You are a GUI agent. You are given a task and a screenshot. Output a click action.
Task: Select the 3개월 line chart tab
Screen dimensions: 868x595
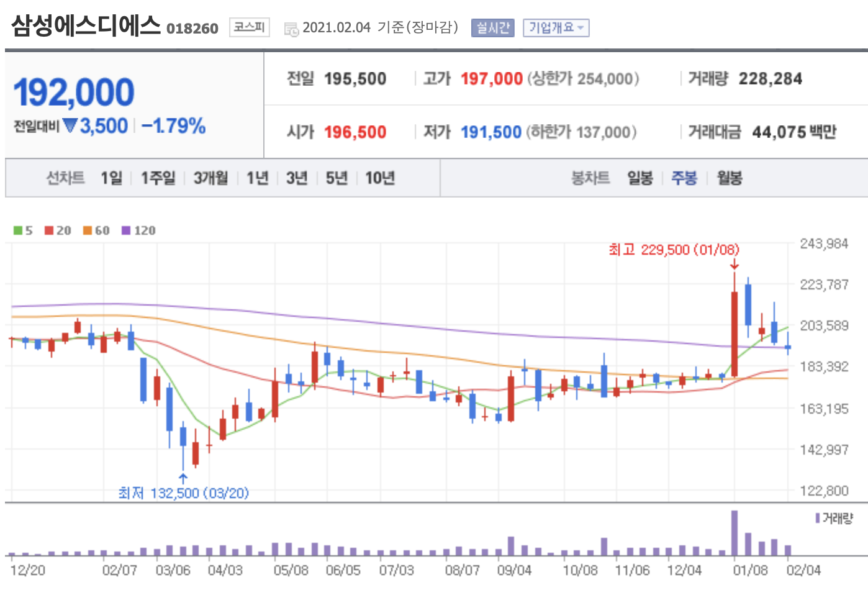pos(211,178)
